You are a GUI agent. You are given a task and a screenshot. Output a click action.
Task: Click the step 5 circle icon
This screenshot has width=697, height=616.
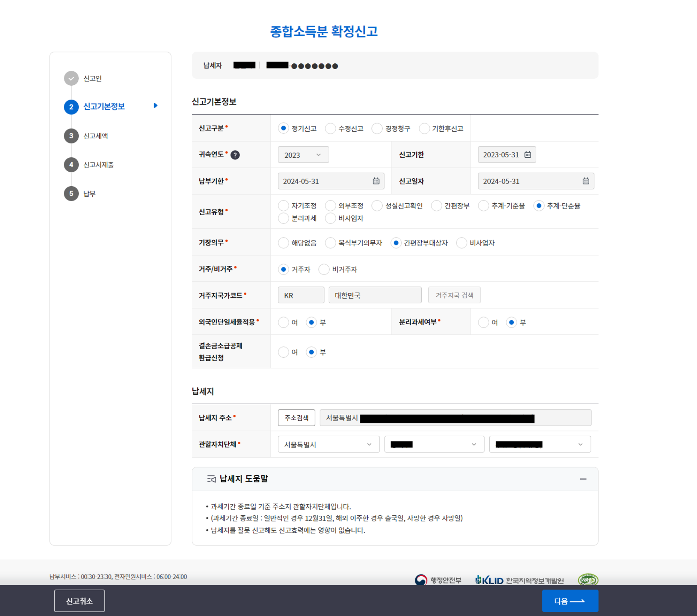pyautogui.click(x=71, y=194)
